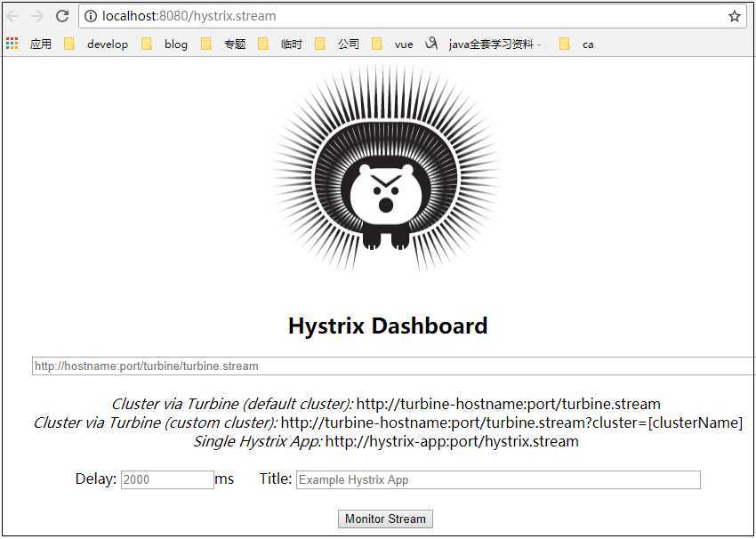Focus the Title input field
This screenshot has width=756, height=539.
[x=498, y=479]
